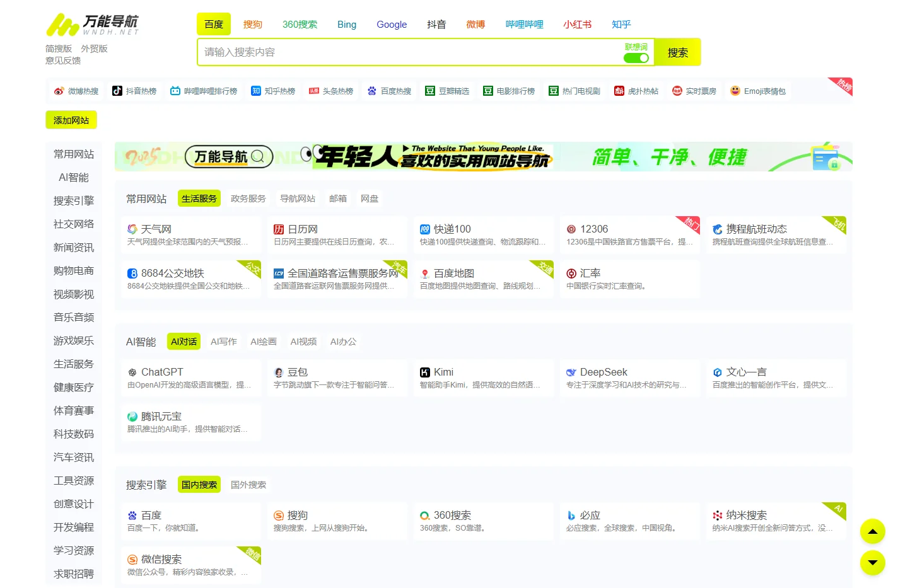Screen dimensions: 898x588
Task: Open the 国外搜索 tab
Action: coord(248,485)
